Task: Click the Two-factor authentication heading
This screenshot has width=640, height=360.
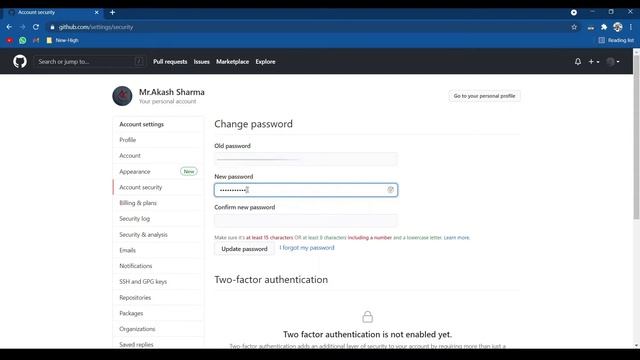Action: coord(271,280)
